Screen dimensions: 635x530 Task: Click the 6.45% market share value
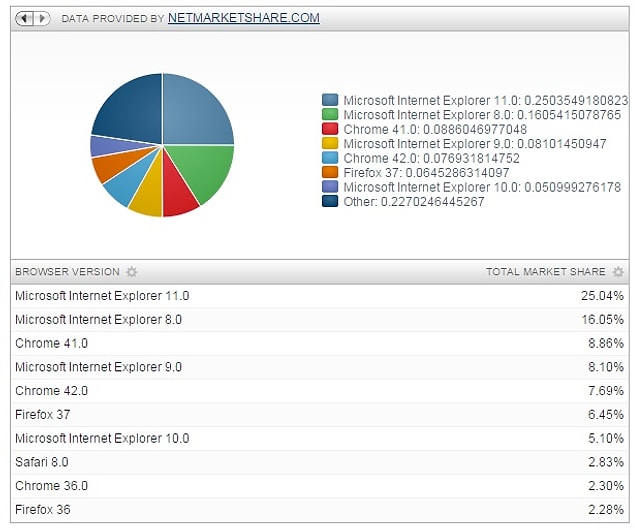[x=605, y=415]
